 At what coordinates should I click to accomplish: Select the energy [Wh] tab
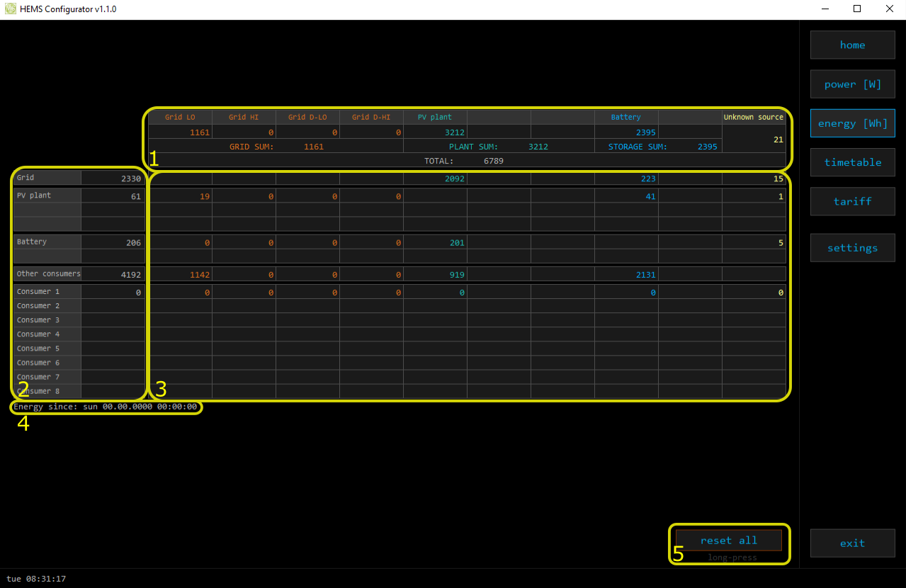tap(852, 123)
